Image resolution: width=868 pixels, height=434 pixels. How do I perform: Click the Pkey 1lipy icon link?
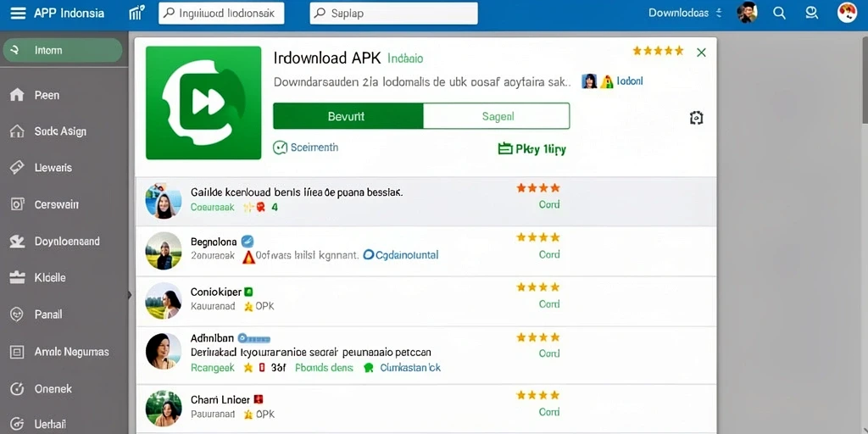(x=531, y=149)
